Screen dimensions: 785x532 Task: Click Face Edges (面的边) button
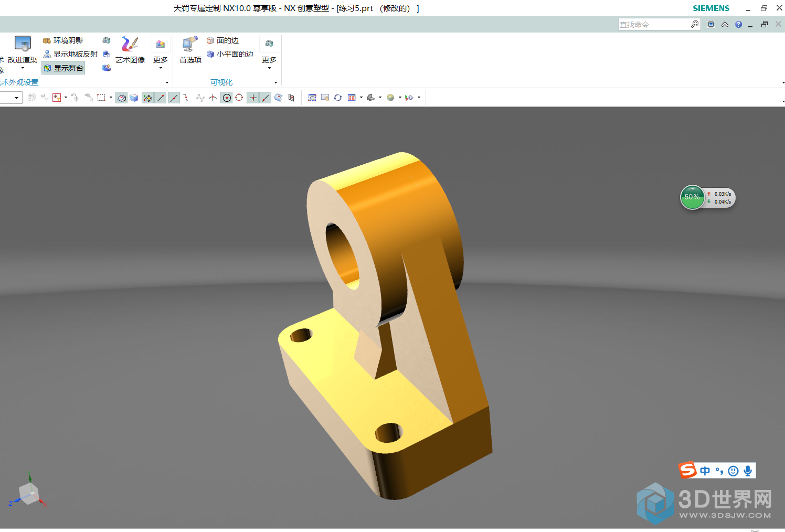click(x=222, y=40)
